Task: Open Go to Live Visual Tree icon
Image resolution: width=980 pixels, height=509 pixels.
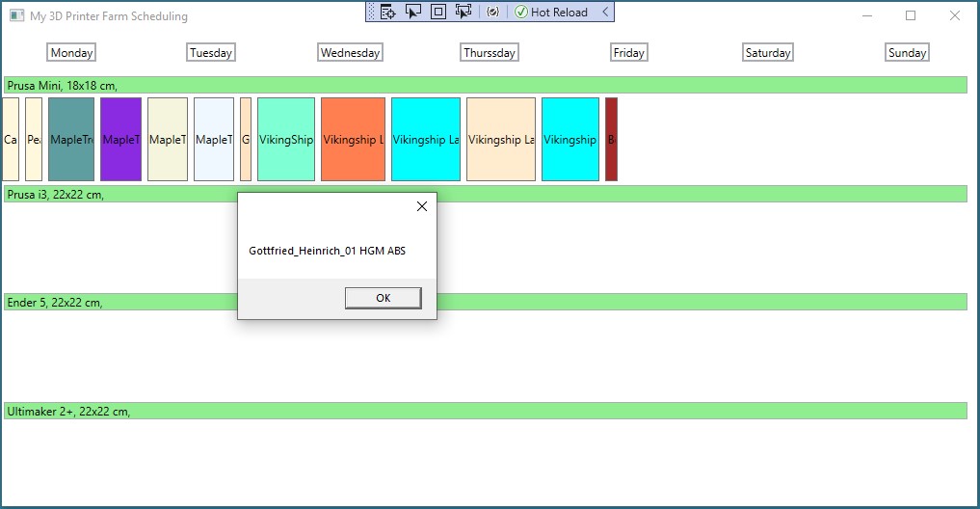Action: point(387,12)
